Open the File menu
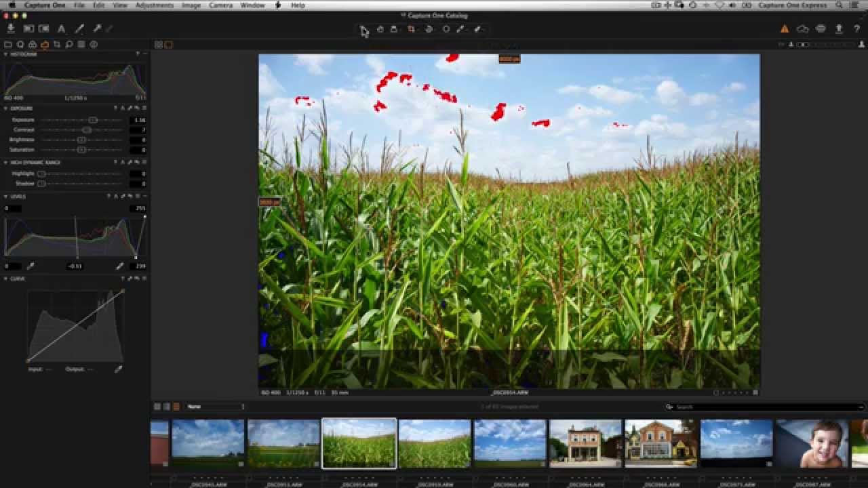868x488 pixels. 79,5
